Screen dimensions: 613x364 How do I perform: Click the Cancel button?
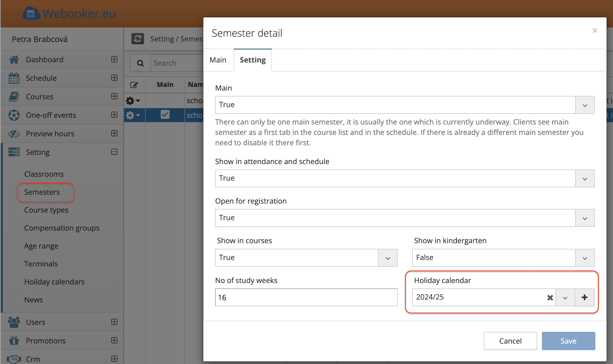[510, 341]
